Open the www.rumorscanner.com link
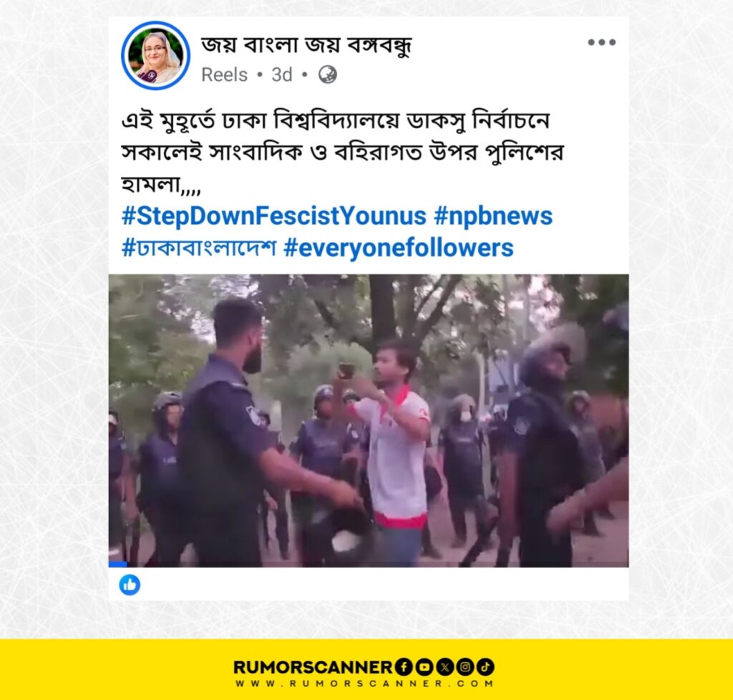This screenshot has width=733, height=700. tap(364, 684)
